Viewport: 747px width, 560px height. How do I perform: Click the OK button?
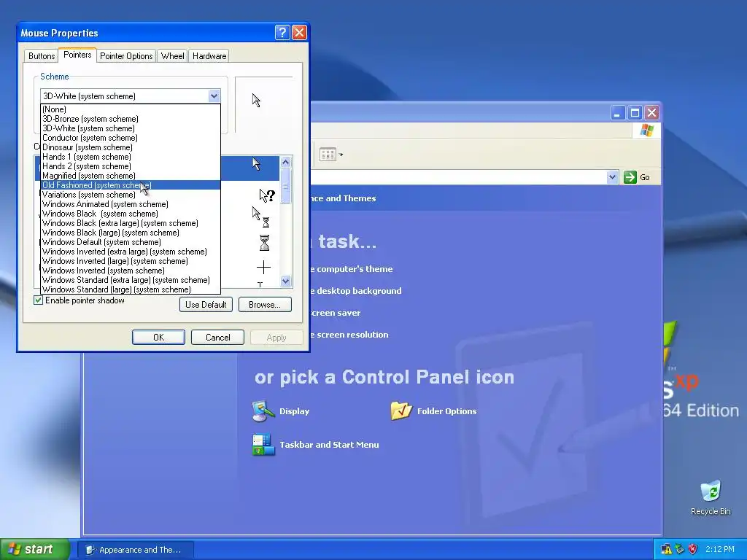point(158,337)
